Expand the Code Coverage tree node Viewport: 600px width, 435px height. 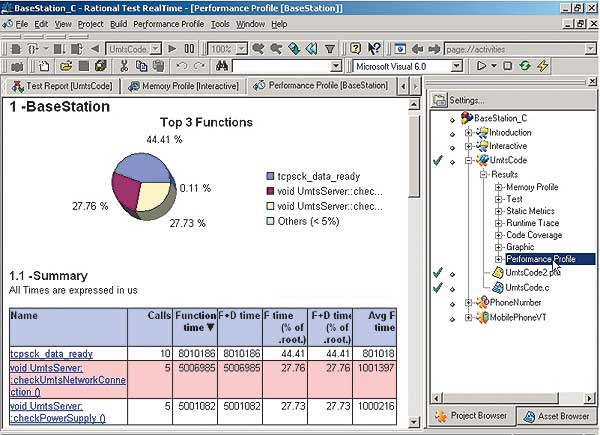[x=498, y=235]
